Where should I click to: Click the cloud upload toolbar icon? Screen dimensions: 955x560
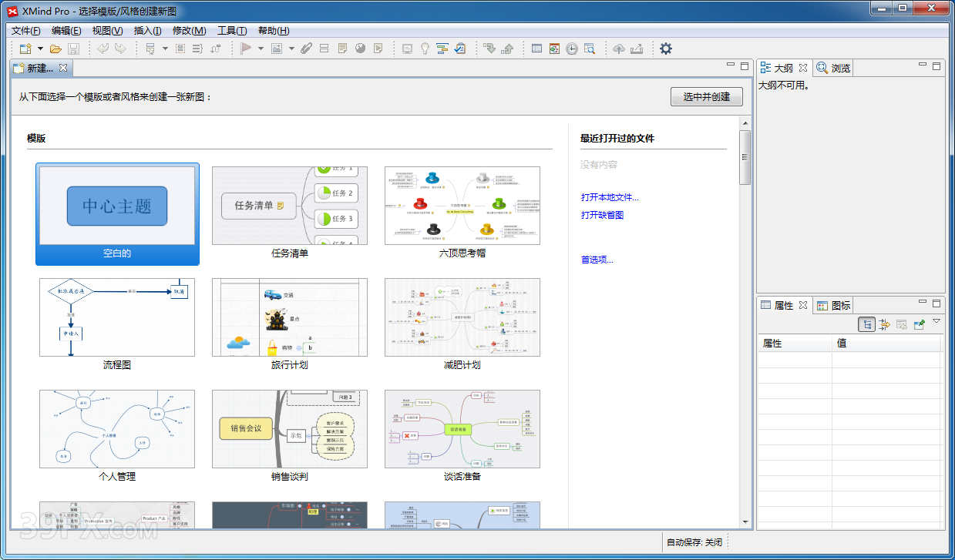point(619,49)
